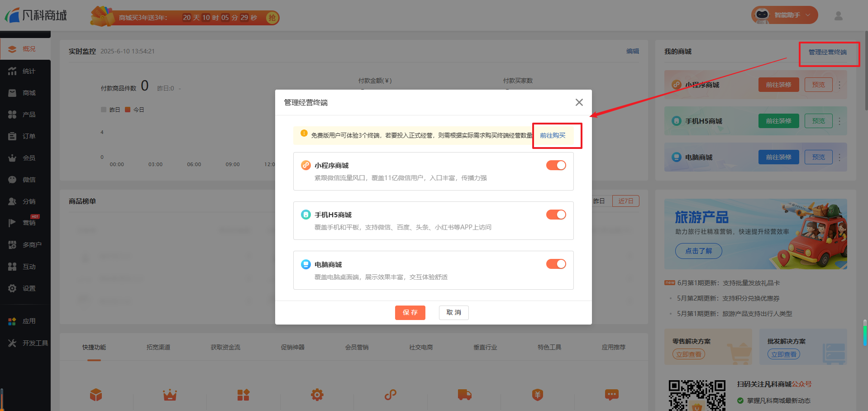Click the 概况 overview icon in sidebar
The width and height of the screenshot is (868, 411).
(x=12, y=49)
